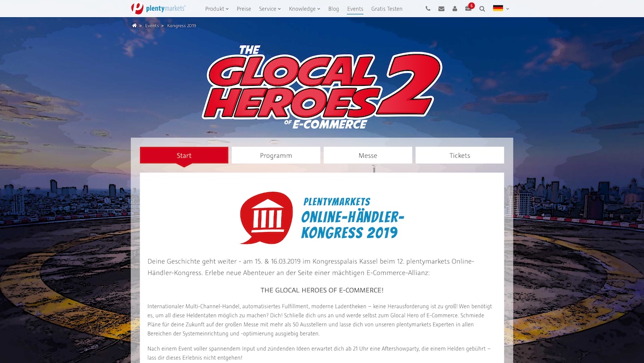Switch to the Messe tab
The image size is (644, 363).
pos(368,155)
